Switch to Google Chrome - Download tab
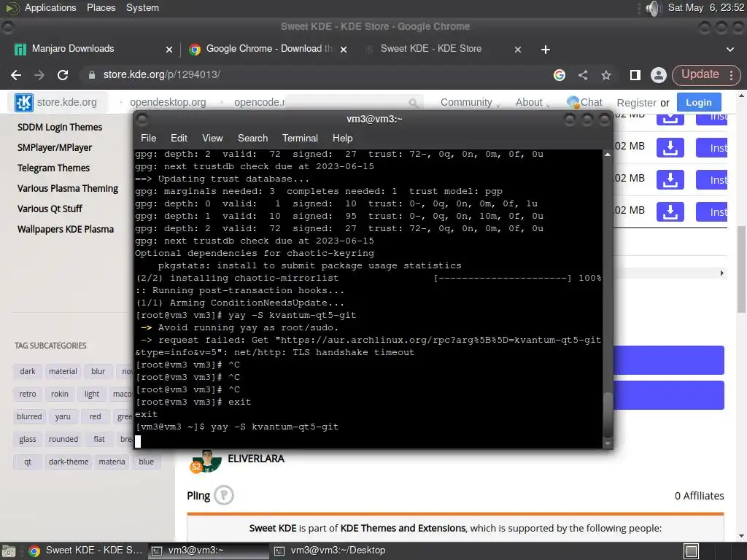Screen dimensions: 747x560 pyautogui.click(x=268, y=49)
